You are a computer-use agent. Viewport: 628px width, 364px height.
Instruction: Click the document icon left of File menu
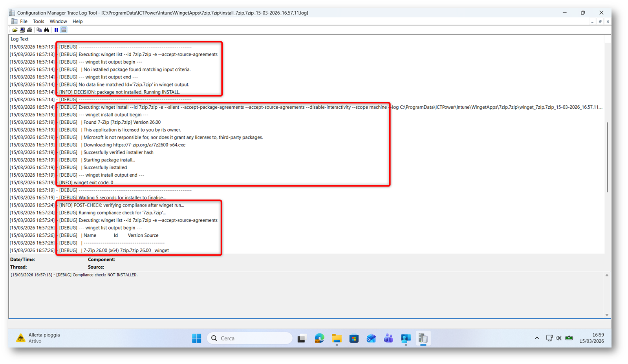(x=14, y=21)
